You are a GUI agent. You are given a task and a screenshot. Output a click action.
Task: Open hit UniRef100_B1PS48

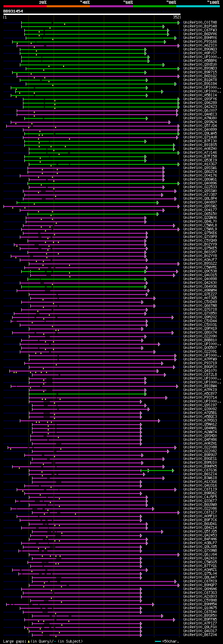200,26
